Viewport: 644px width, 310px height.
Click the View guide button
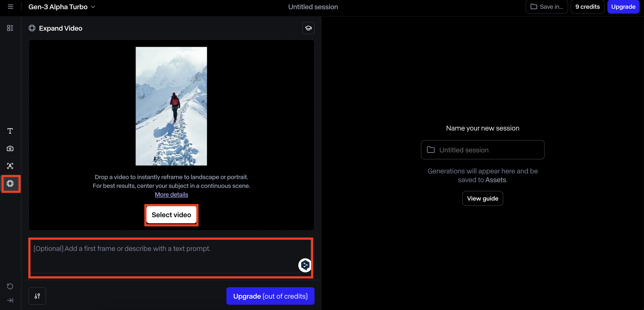click(483, 198)
